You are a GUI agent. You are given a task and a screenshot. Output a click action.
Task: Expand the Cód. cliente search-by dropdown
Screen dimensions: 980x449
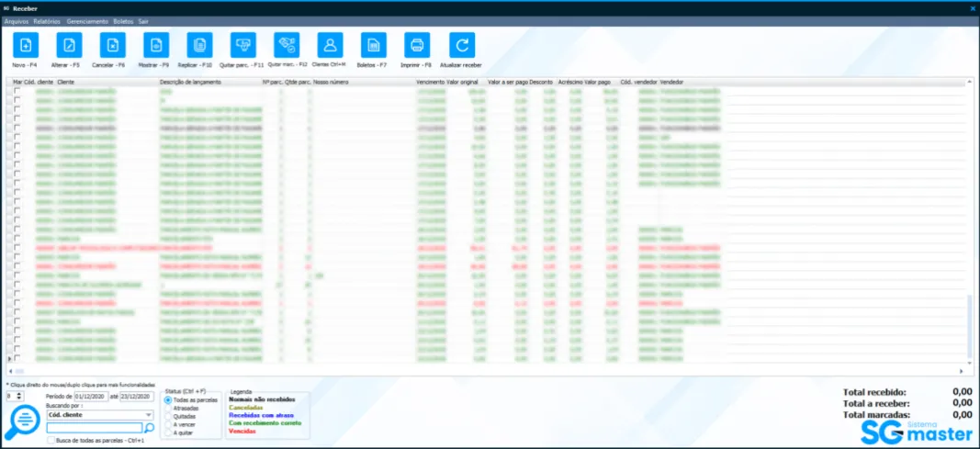[x=148, y=415]
